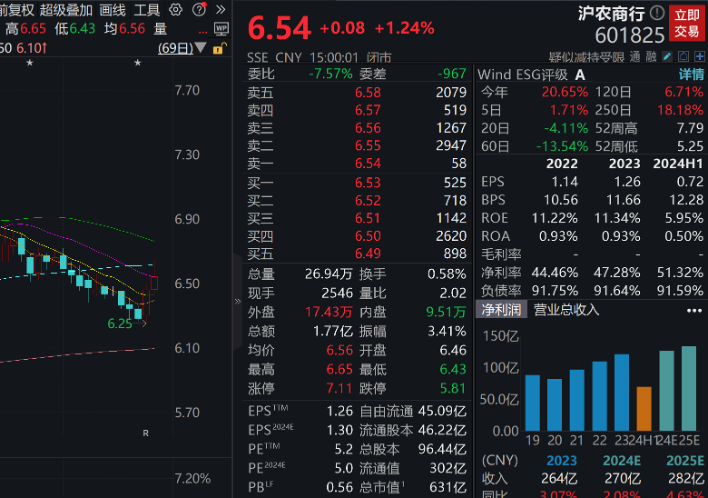Click the pencil edit icon under stock code
Viewport: 708px width, 498px height.
[668, 58]
